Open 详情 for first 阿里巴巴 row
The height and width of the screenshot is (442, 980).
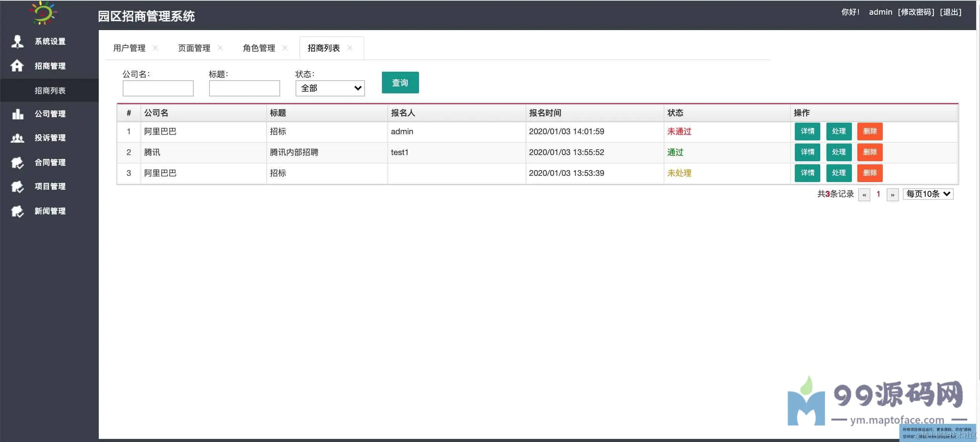coord(807,132)
